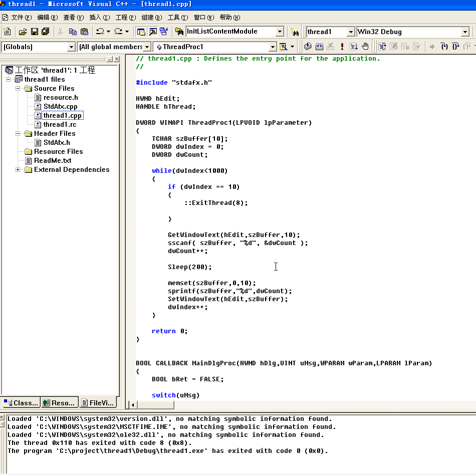Click the Save All toolbar icon
Screen dimensions: 476x475
coord(46,32)
